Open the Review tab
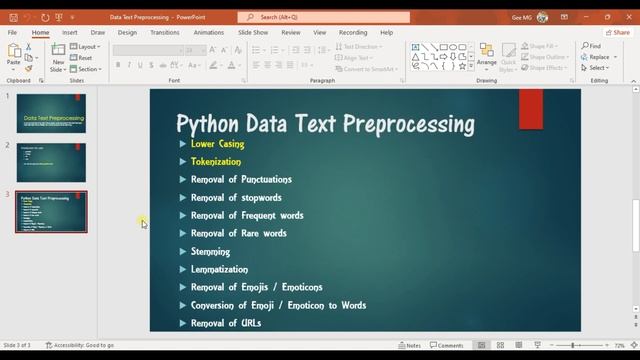The height and width of the screenshot is (360, 640). (x=291, y=32)
